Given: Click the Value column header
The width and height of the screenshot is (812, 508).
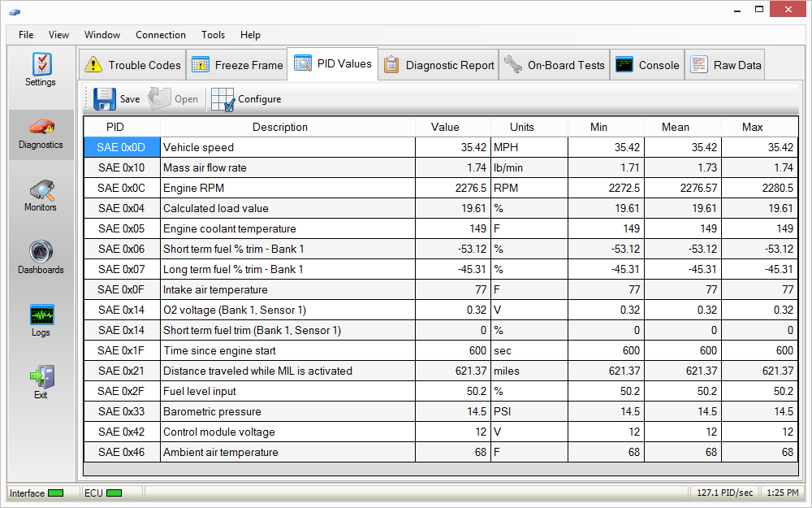Looking at the screenshot, I should 445,127.
